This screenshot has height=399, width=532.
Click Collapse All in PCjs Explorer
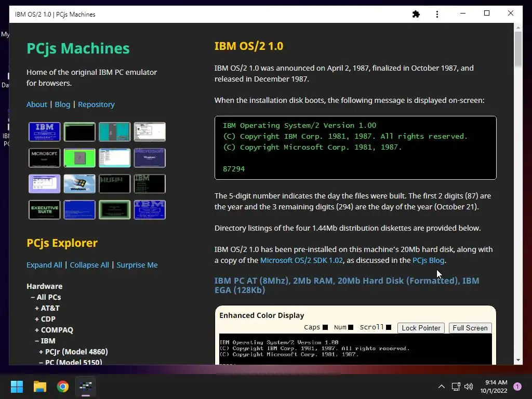click(89, 265)
